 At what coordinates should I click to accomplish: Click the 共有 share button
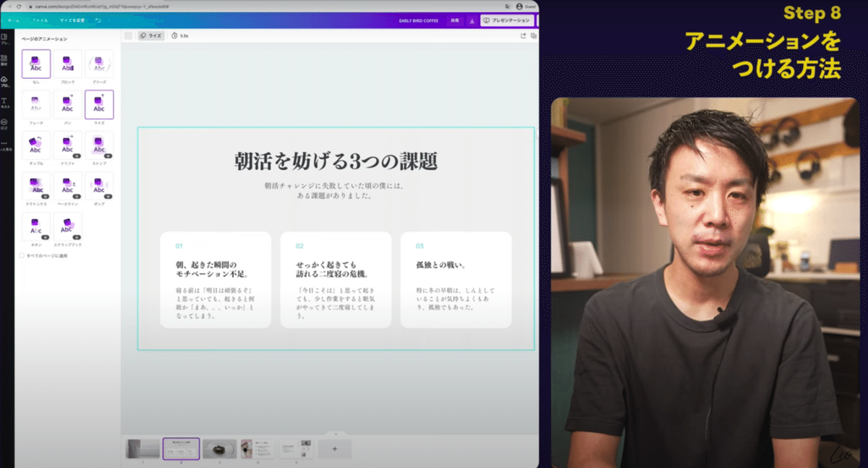(454, 20)
